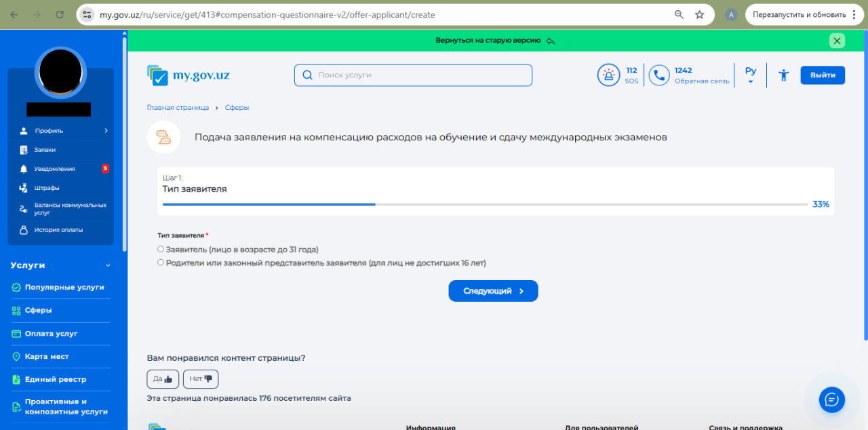Screen dimensions: 868x430
Task: Select 'Заявитель (лицо в возрасте до 31 года)' radio
Action: coord(161,250)
